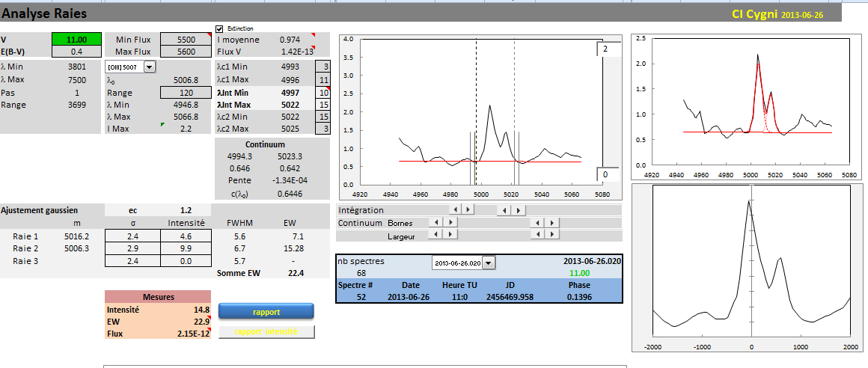Expand the 2013-06-26.020 spectrum dropdown
The height and width of the screenshot is (368, 868).
489,263
